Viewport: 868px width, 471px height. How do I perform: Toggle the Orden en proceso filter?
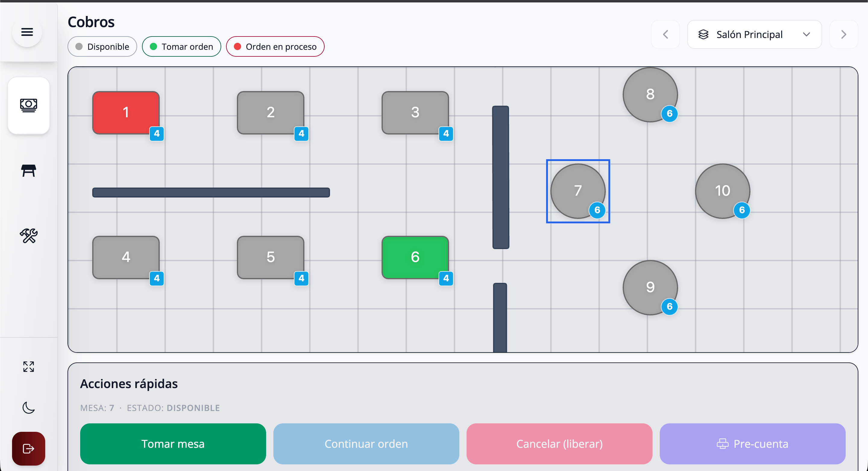point(275,46)
